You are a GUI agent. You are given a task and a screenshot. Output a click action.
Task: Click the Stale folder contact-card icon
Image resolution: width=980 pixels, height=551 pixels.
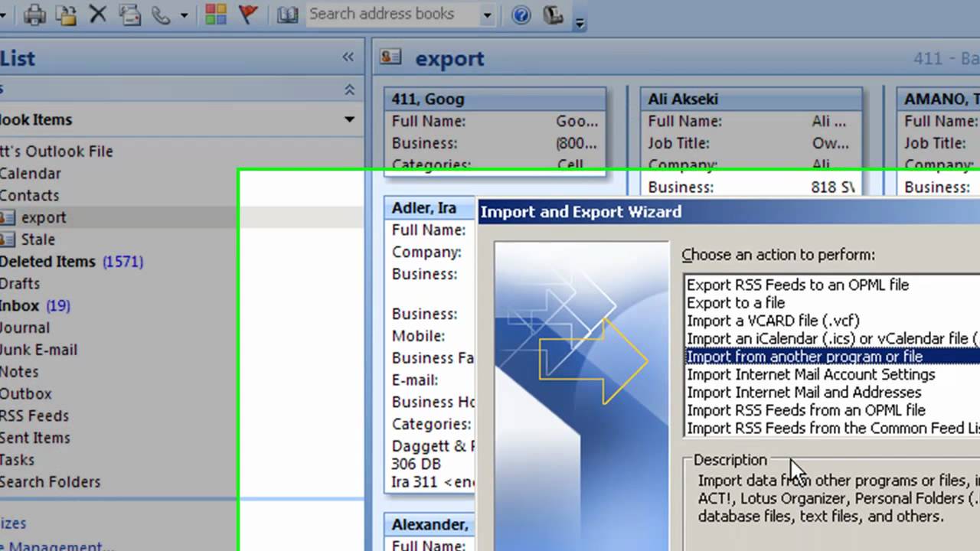[8, 240]
